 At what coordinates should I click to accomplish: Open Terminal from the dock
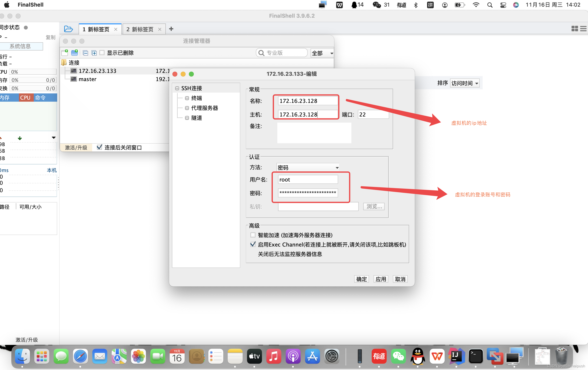tap(475, 356)
